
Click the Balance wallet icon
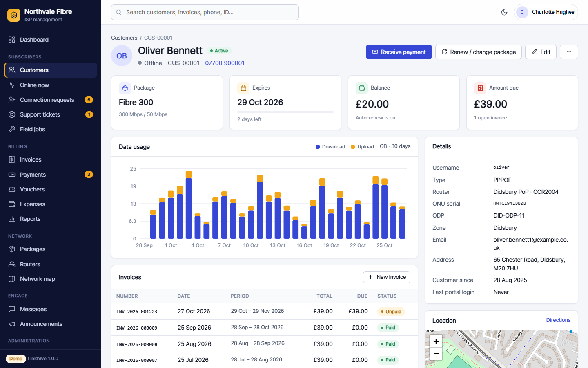(x=362, y=88)
